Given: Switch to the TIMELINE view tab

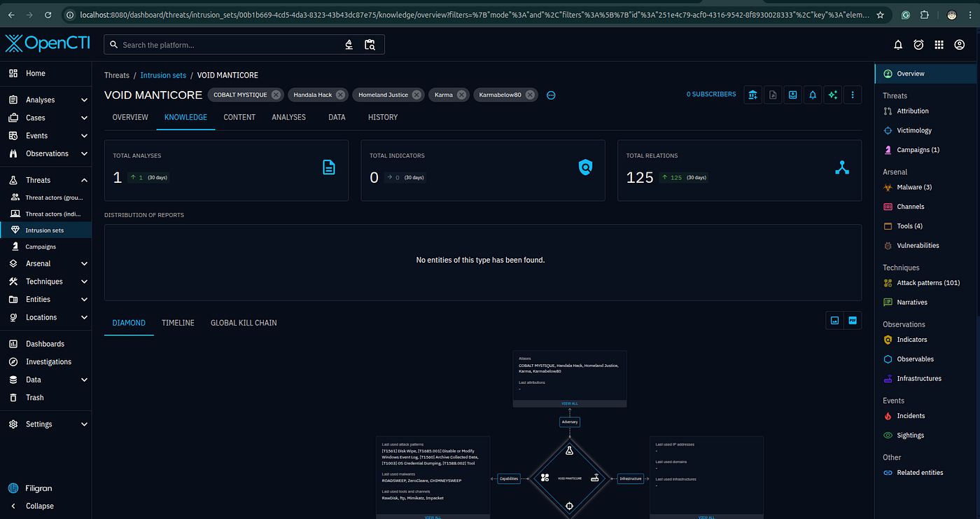Looking at the screenshot, I should point(178,323).
